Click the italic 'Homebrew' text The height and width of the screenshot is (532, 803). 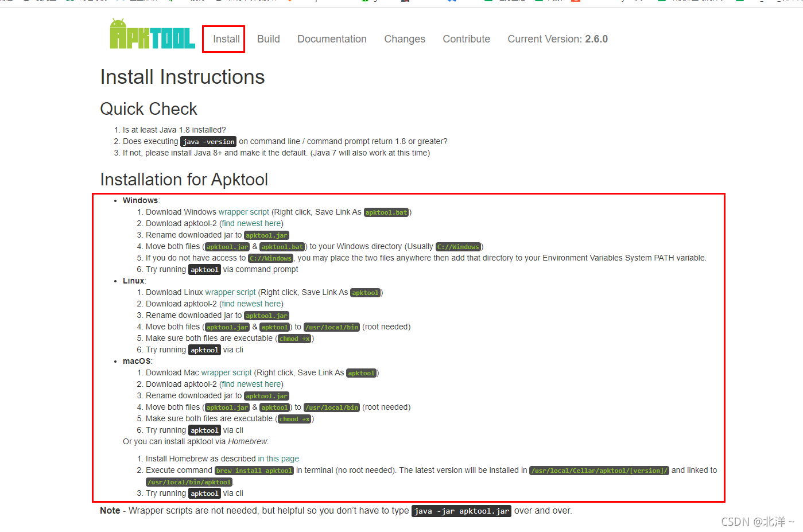[247, 441]
